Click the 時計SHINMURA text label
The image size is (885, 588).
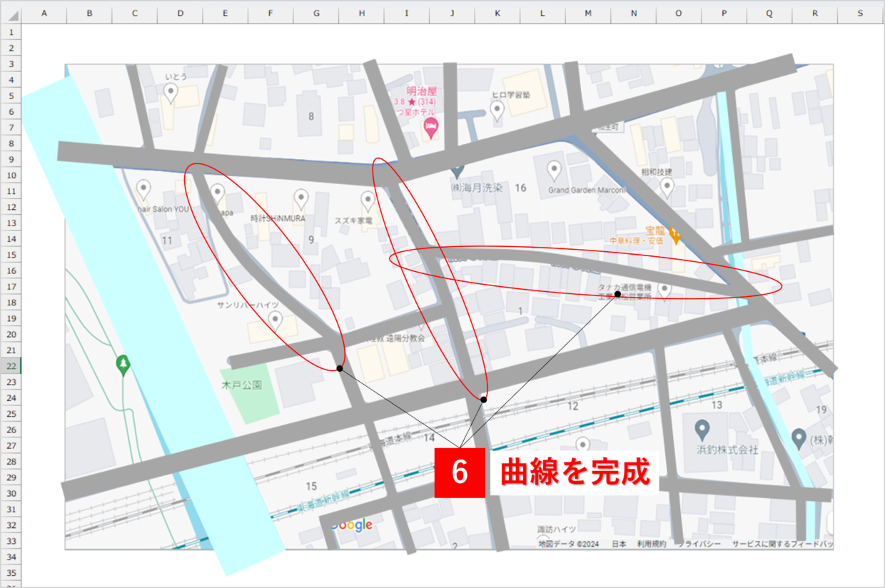[278, 218]
